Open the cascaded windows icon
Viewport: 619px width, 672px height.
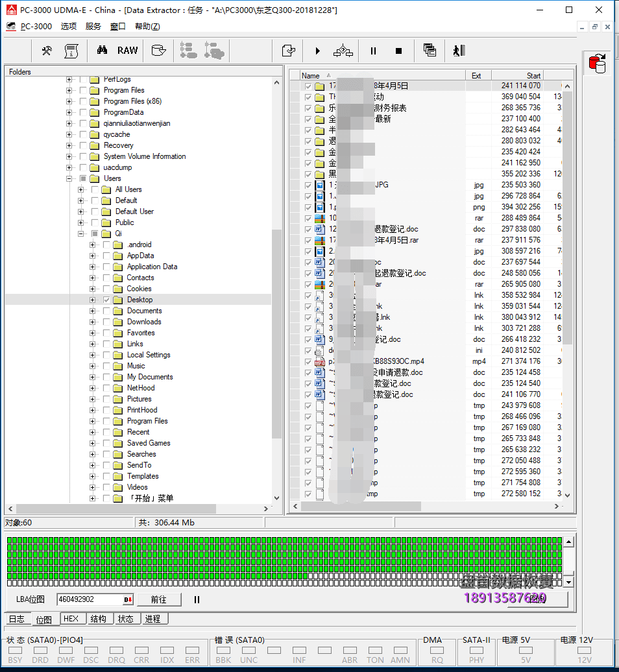pyautogui.click(x=430, y=50)
